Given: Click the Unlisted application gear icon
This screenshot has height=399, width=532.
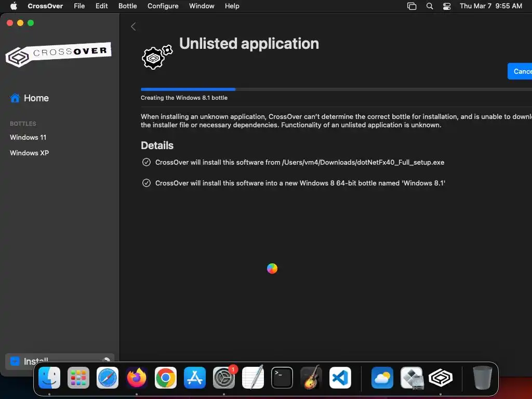Looking at the screenshot, I should tap(157, 57).
